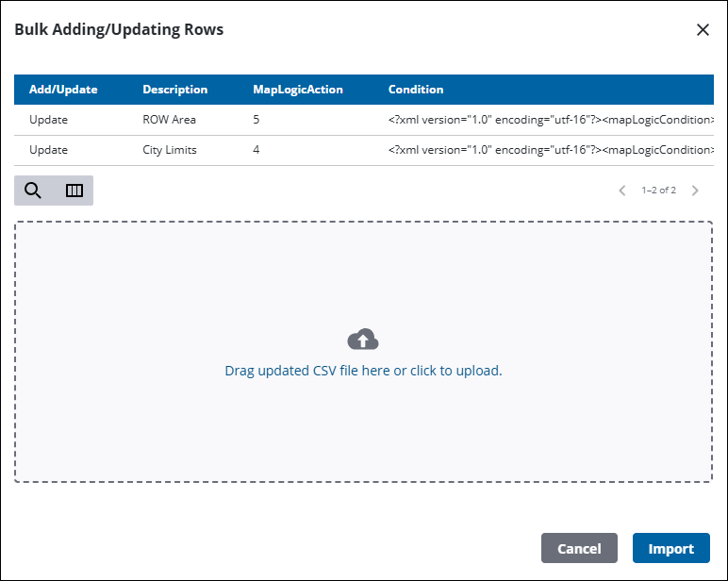The image size is (728, 581).
Task: Select the City Limits description cell
Action: [x=170, y=150]
